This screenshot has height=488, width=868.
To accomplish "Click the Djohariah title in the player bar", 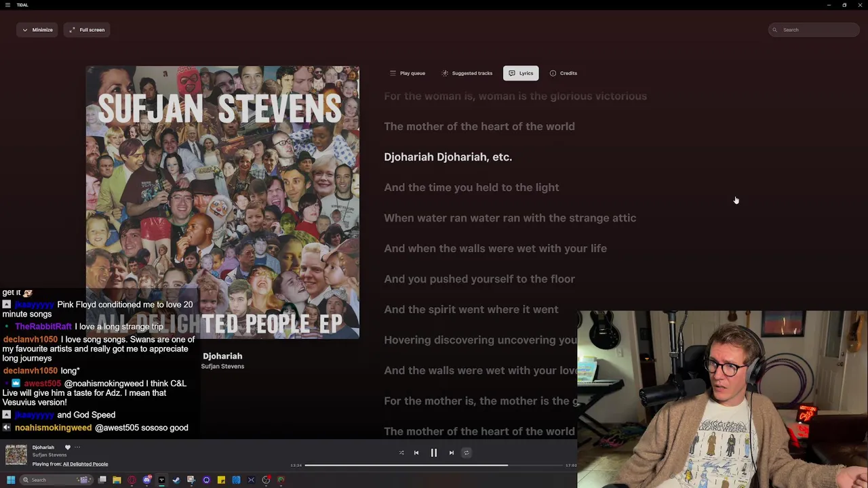I will tap(43, 447).
